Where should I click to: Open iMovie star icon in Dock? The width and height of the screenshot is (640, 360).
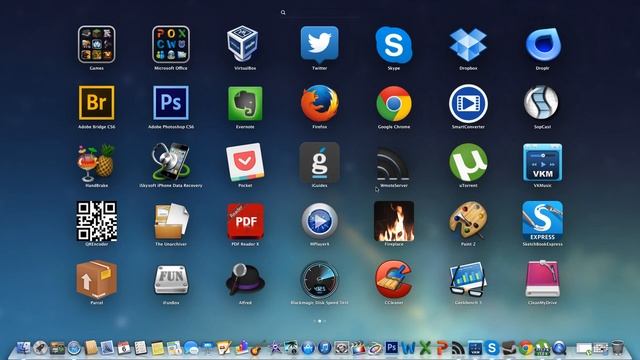tap(275, 348)
